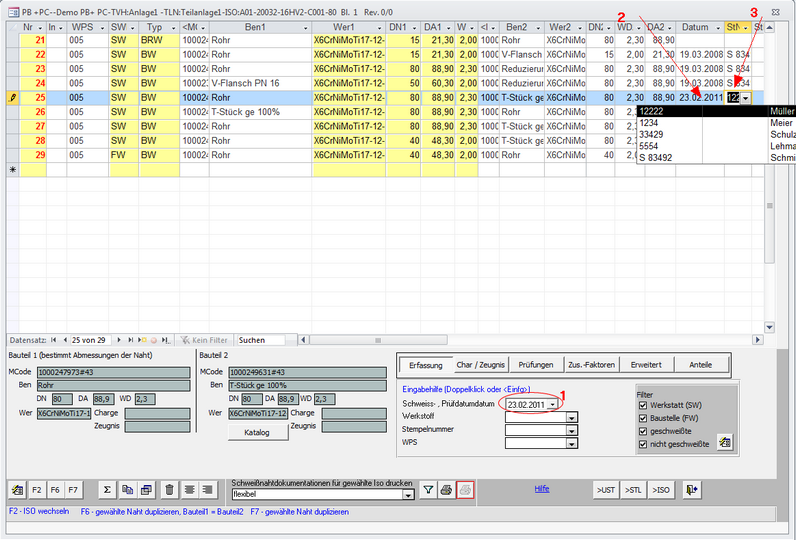The height and width of the screenshot is (540, 796).
Task: Click the Sigma sum icon in bottom toolbar
Action: tap(107, 489)
